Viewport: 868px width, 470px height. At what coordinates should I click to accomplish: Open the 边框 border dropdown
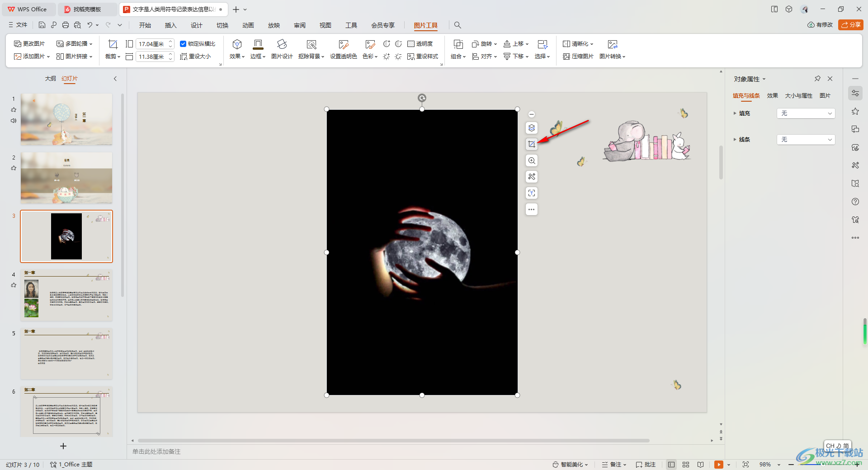[258, 49]
